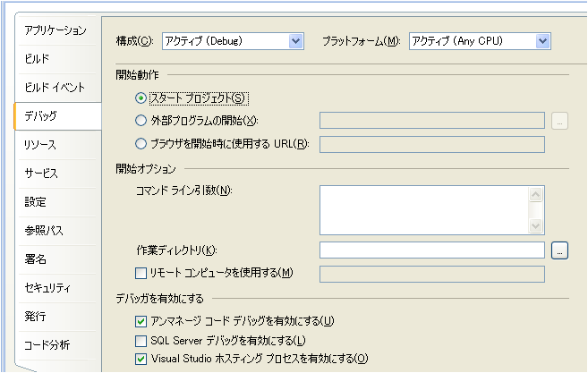Enable SQL Server デバッグ checkbox
588x373 pixels.
[141, 341]
